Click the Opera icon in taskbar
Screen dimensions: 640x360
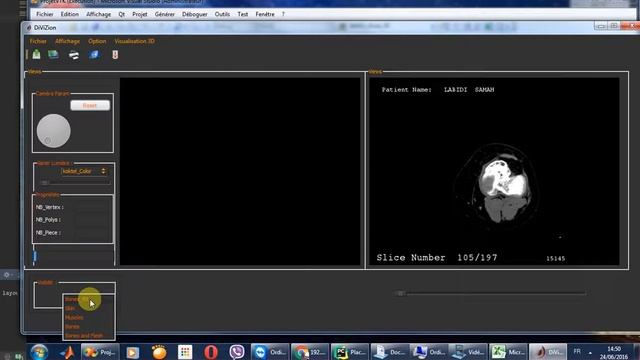[211, 352]
